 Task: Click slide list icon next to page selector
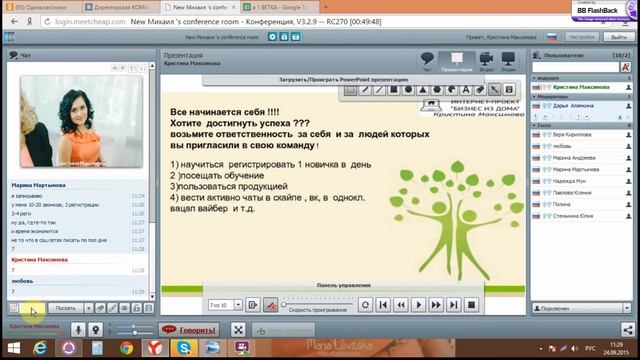pyautogui.click(x=253, y=305)
